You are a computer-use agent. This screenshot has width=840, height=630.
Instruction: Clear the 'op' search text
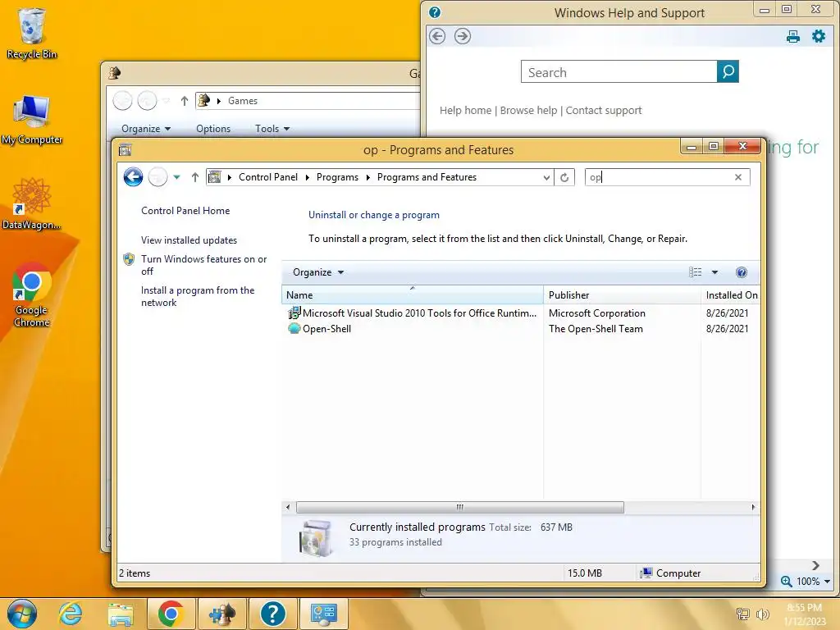point(738,177)
